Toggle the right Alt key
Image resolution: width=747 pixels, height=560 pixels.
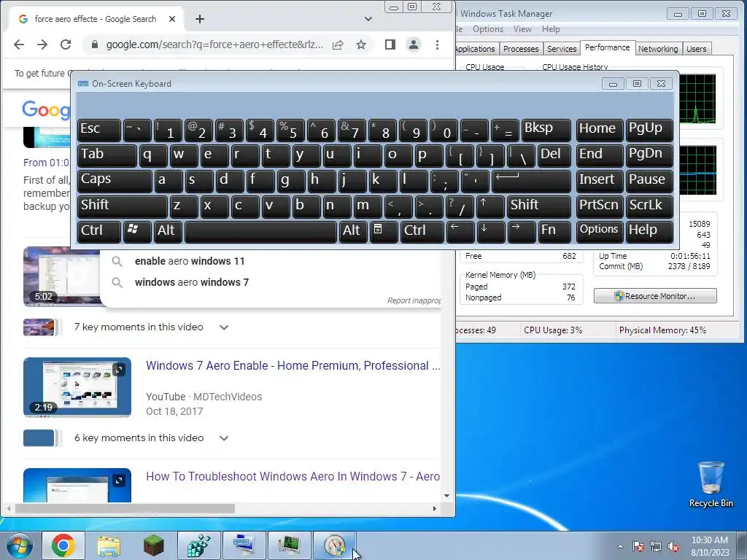point(353,231)
